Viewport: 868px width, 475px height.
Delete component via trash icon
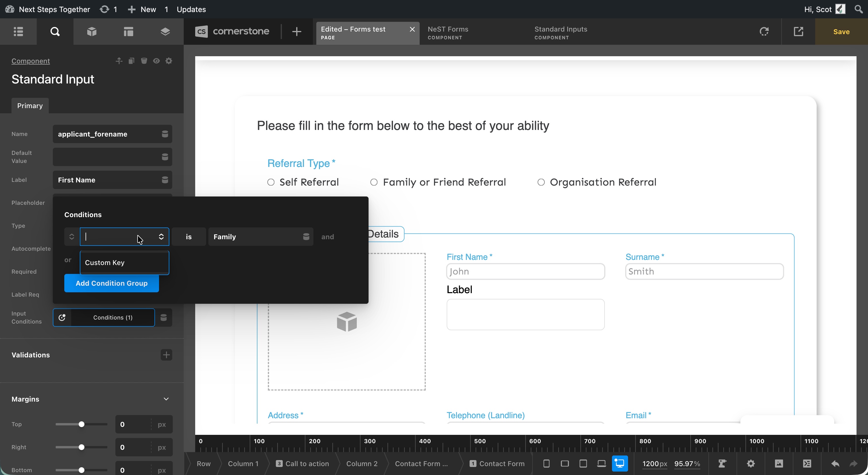pyautogui.click(x=144, y=61)
